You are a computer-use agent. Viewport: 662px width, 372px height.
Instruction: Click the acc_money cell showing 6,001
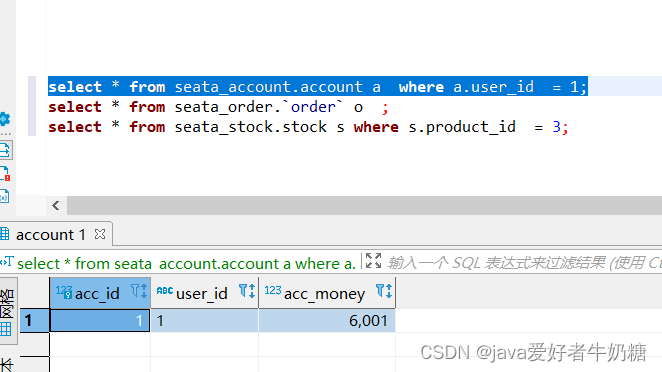[x=327, y=320]
